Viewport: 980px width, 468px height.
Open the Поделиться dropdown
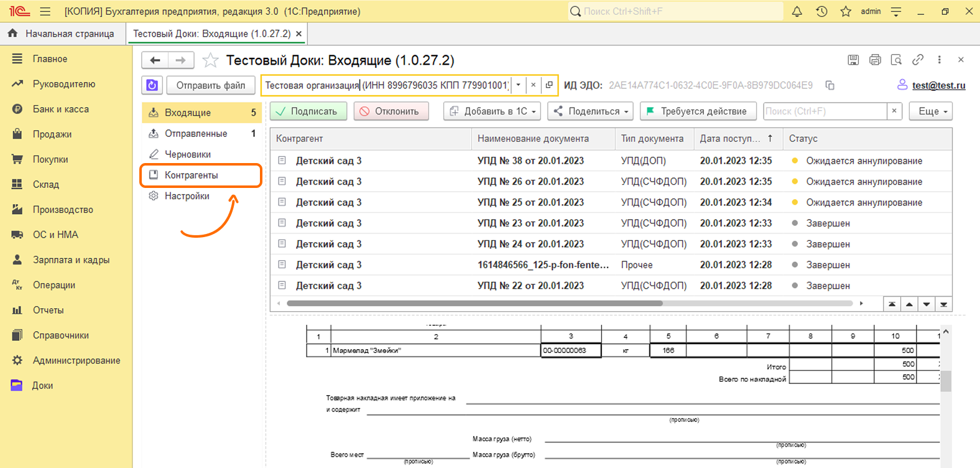[590, 111]
